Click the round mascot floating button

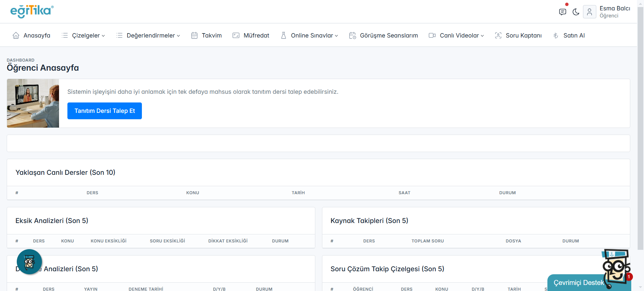(30, 262)
